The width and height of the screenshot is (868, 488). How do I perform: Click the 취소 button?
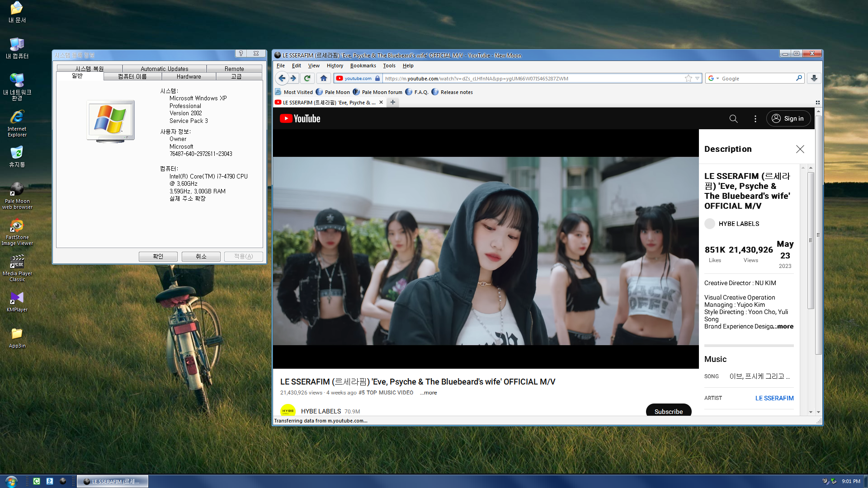point(201,256)
